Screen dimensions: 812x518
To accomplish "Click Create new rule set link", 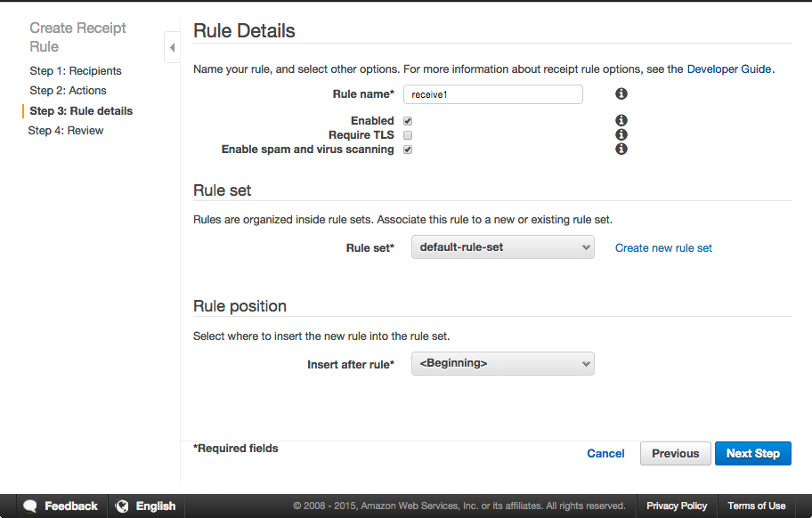I will [663, 247].
